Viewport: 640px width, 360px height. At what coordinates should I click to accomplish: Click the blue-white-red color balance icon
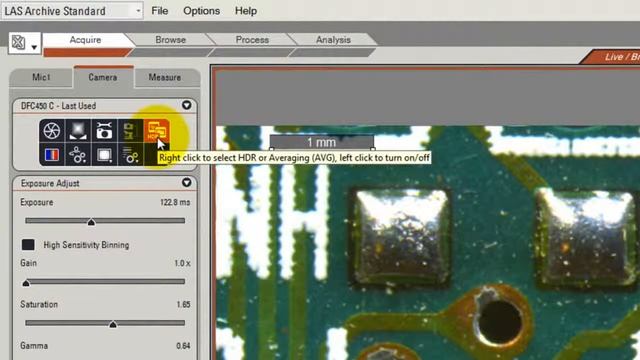pyautogui.click(x=52, y=155)
